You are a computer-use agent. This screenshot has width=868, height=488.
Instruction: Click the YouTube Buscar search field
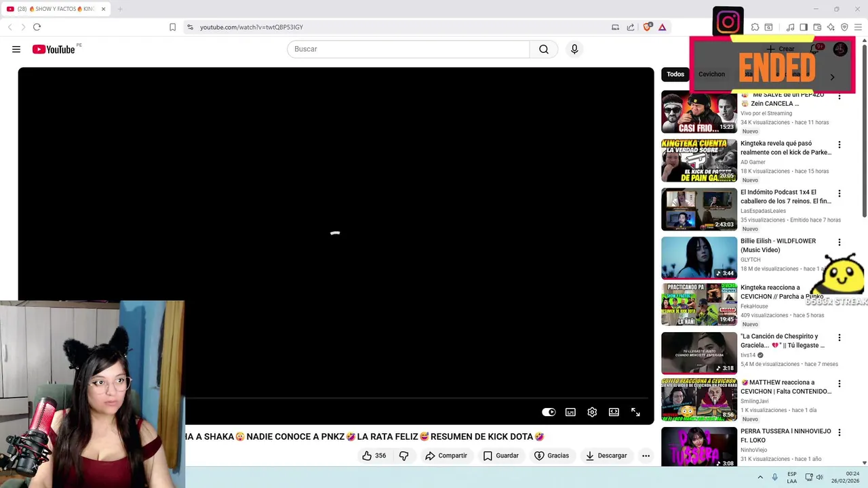pyautogui.click(x=408, y=49)
